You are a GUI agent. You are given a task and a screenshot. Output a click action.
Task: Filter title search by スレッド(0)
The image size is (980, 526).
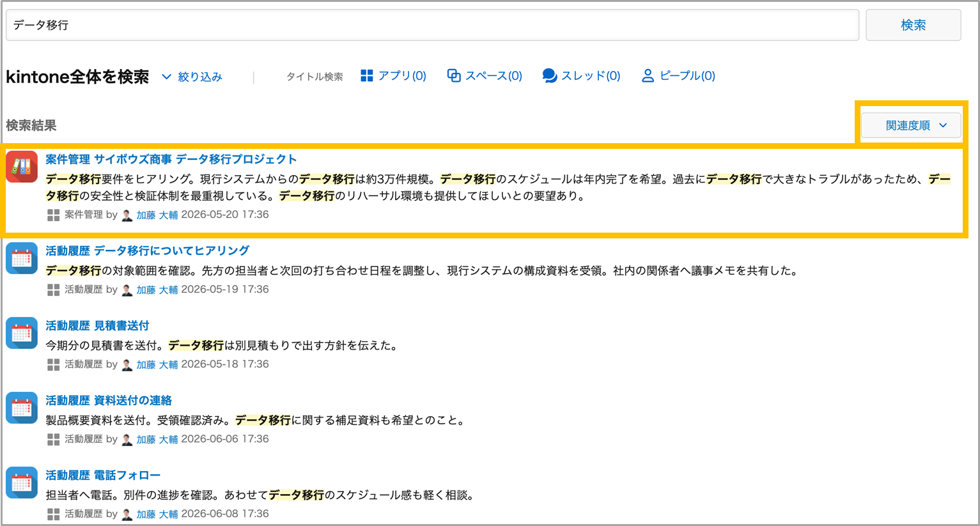pyautogui.click(x=581, y=76)
